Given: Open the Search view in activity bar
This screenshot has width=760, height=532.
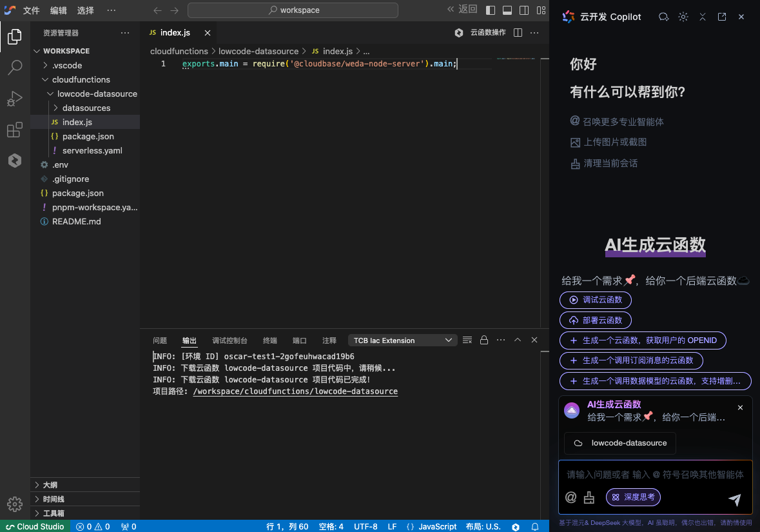Looking at the screenshot, I should [15, 68].
